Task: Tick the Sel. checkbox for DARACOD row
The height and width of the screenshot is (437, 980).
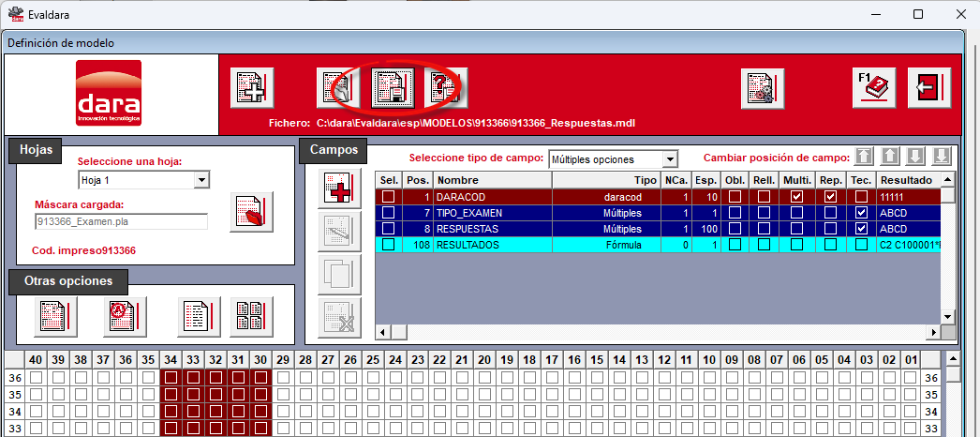Action: (x=388, y=196)
